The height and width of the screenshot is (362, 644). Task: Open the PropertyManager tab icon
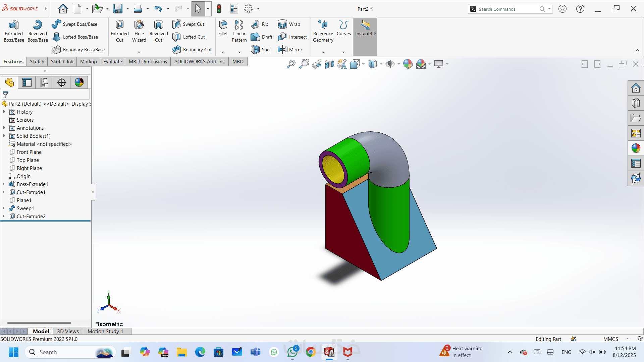click(x=27, y=82)
